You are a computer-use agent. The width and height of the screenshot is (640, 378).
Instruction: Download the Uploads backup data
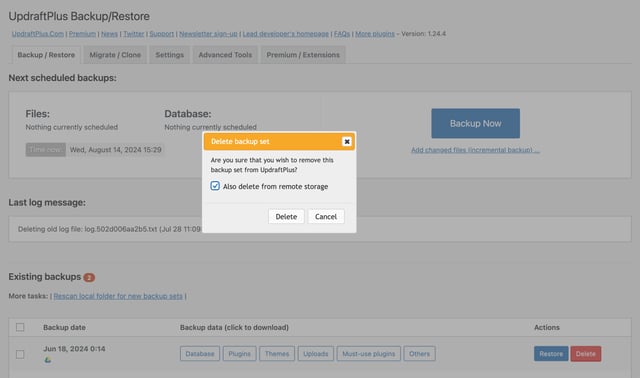(316, 354)
